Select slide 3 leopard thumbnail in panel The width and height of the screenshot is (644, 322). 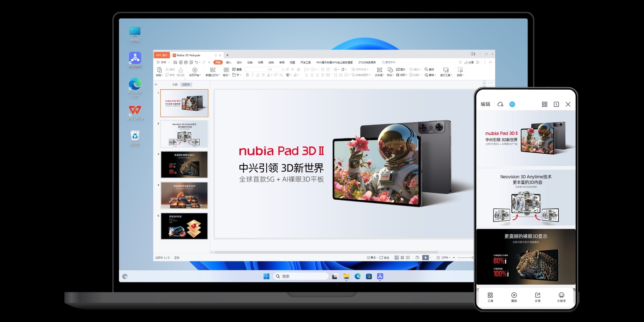pos(184,164)
